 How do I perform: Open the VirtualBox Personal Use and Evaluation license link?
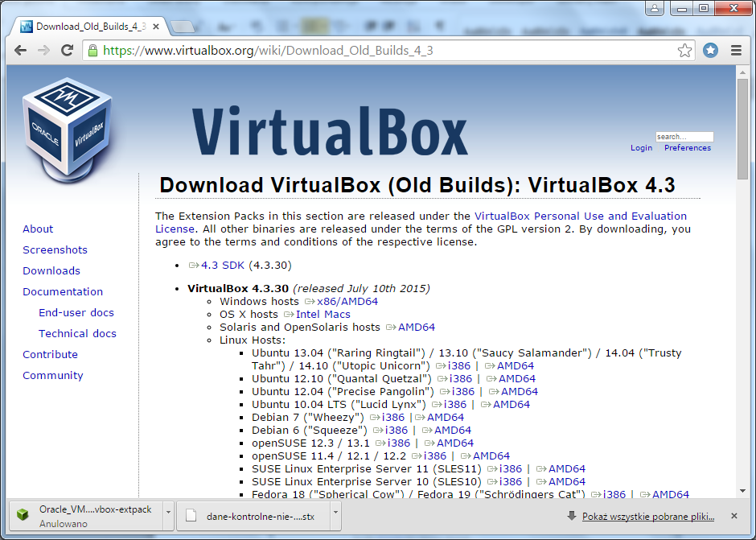point(581,216)
